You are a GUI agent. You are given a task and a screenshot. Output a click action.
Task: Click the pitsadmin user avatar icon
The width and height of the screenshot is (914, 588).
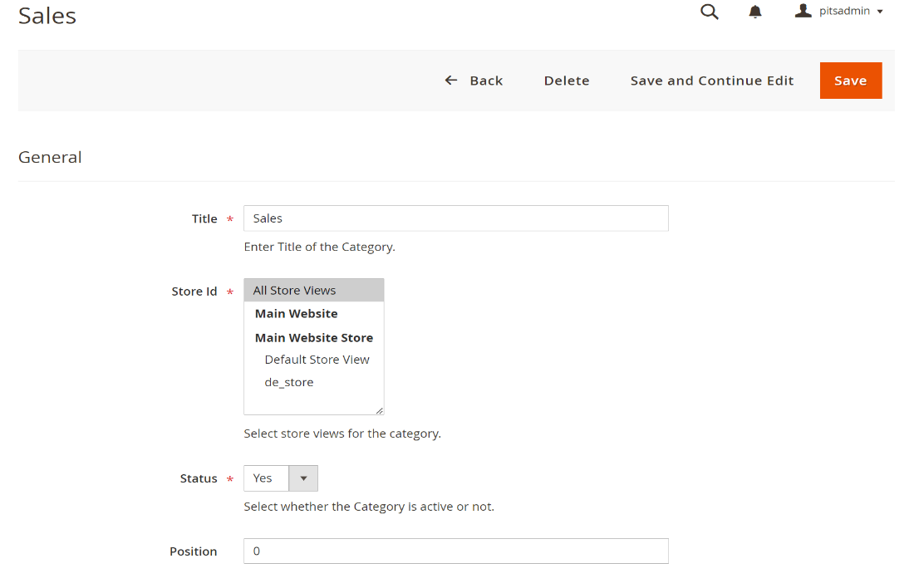(803, 11)
